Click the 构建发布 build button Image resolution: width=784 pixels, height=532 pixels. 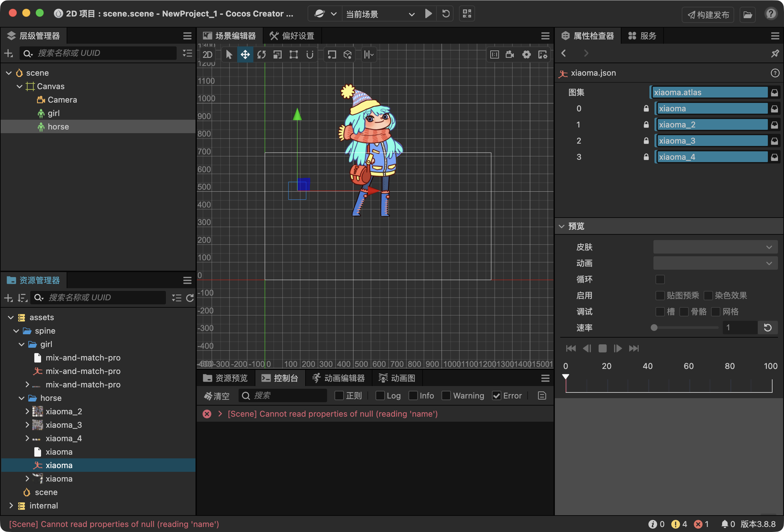708,14
